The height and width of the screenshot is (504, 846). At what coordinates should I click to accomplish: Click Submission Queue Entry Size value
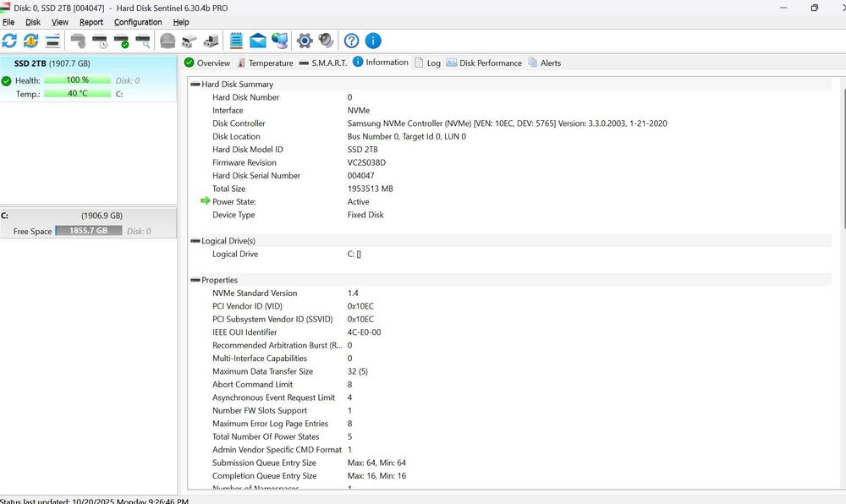tap(376, 463)
